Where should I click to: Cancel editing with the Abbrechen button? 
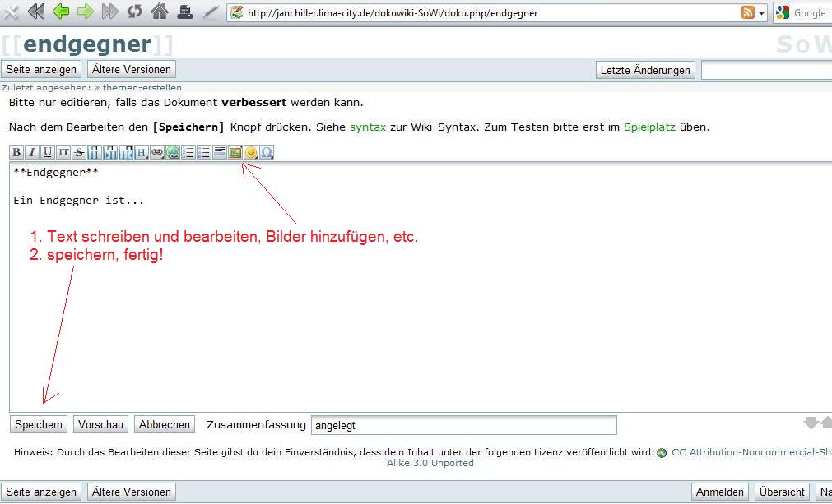point(165,425)
